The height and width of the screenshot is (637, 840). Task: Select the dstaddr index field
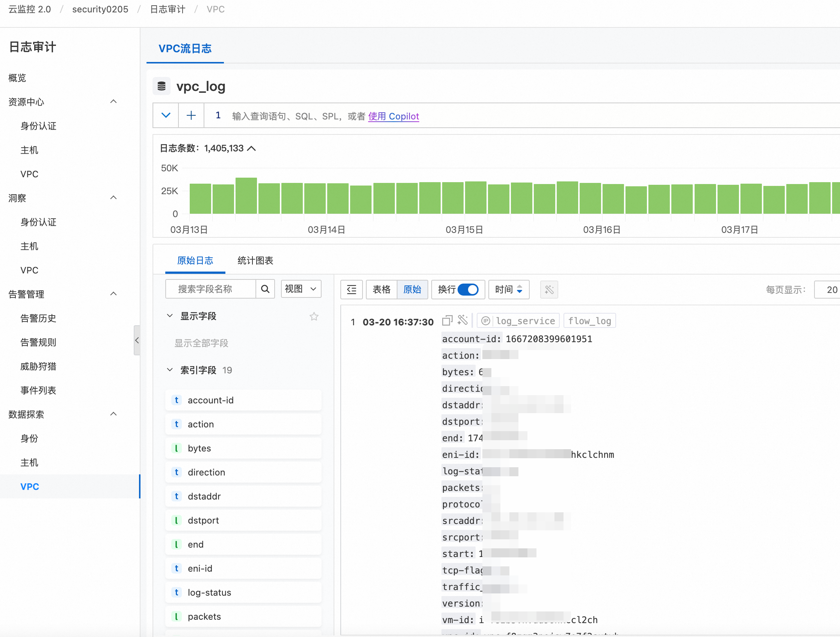(243, 496)
